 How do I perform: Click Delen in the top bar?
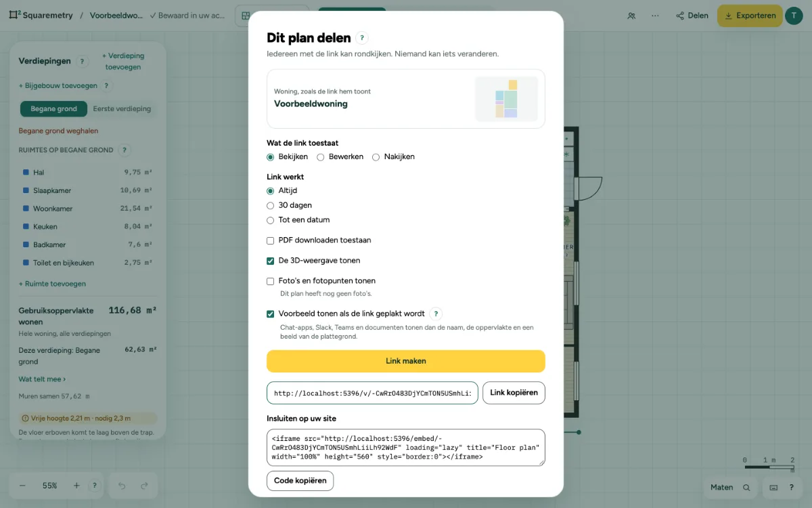click(692, 16)
